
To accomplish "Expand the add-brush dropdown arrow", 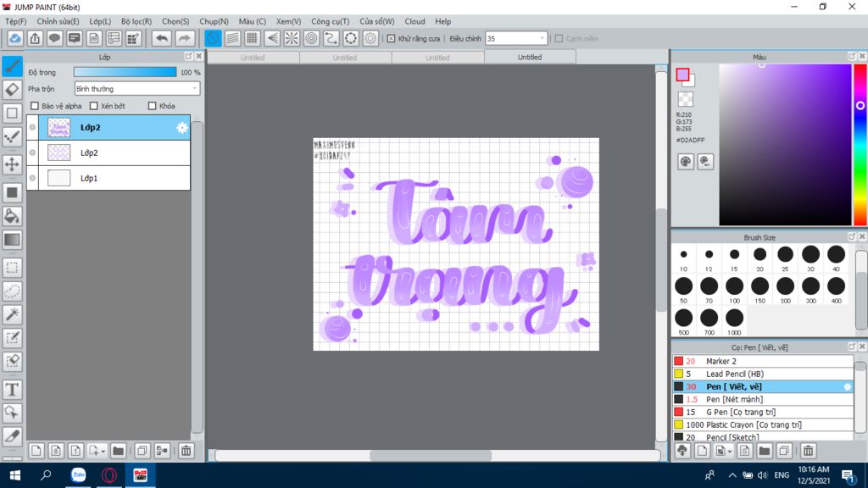I will tap(730, 452).
